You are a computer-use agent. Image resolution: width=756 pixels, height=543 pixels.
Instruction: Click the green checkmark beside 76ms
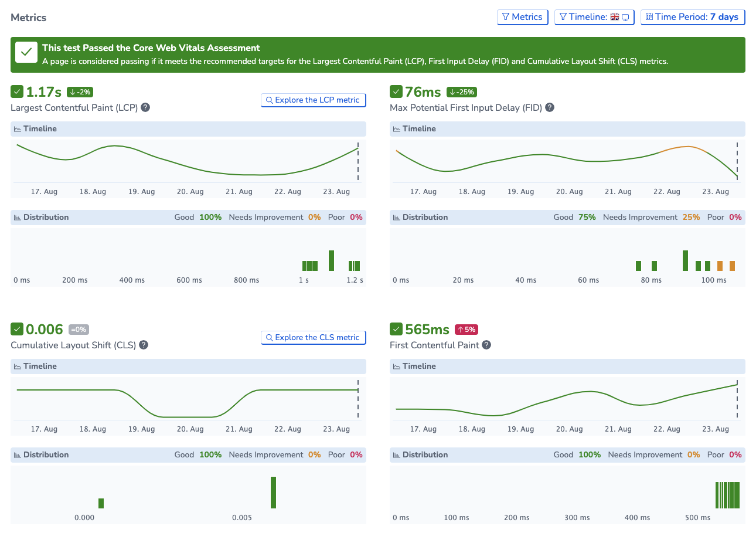coord(396,91)
